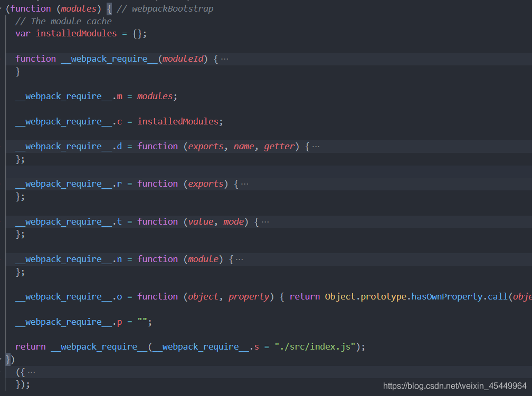Click 'value' parameter in .t function
The image size is (532, 396).
coord(201,222)
